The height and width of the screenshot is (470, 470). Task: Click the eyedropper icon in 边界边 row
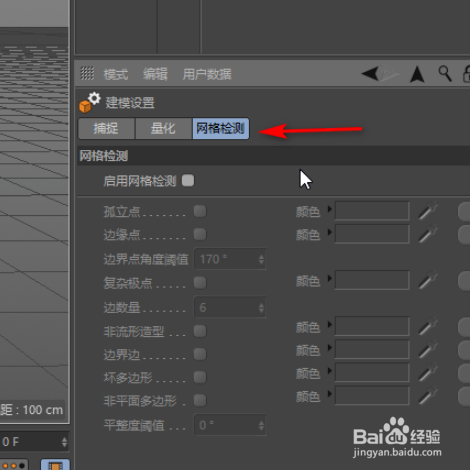pos(428,349)
